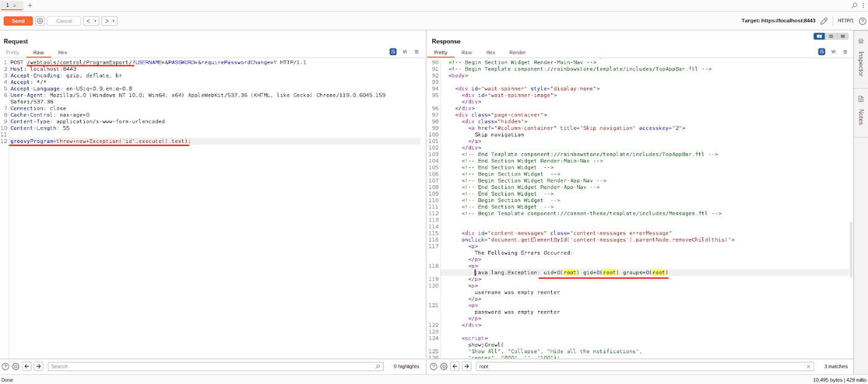The height and width of the screenshot is (384, 868).
Task: Clear the response search term
Action: pos(808,367)
